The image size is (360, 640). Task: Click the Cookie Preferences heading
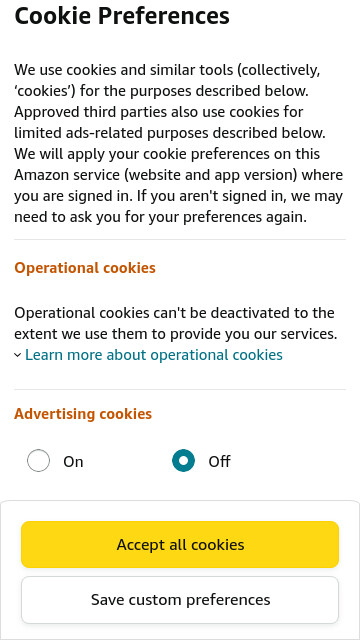[122, 16]
